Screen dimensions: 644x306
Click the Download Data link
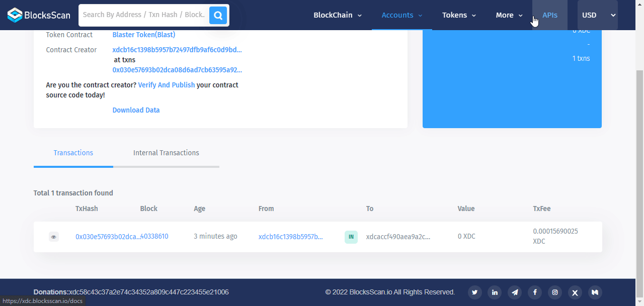136,111
